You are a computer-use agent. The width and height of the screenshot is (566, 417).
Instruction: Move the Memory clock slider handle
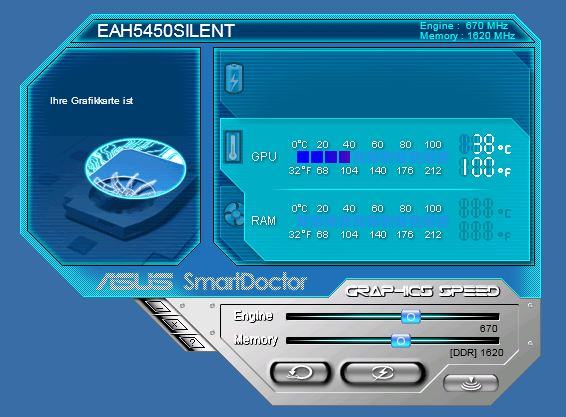click(401, 341)
